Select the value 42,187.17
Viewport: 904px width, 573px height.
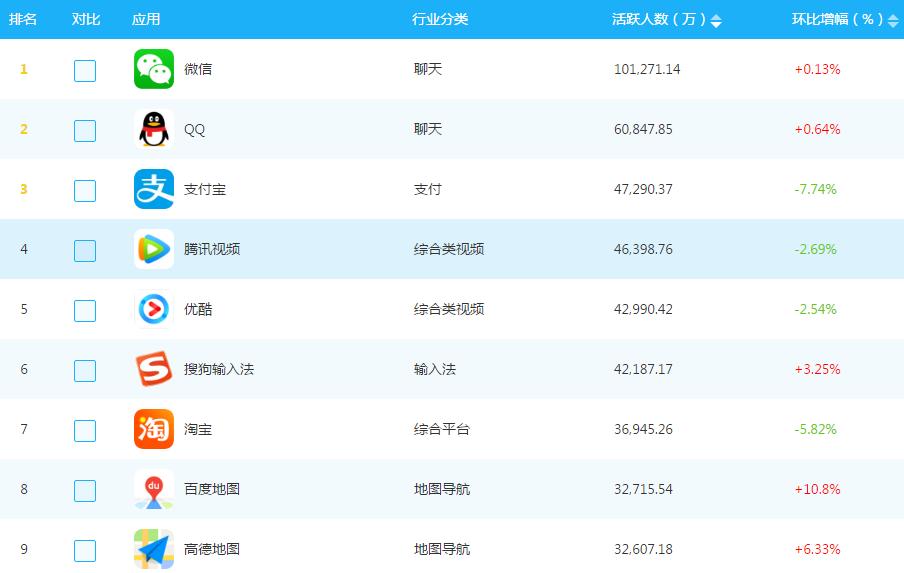coord(643,369)
